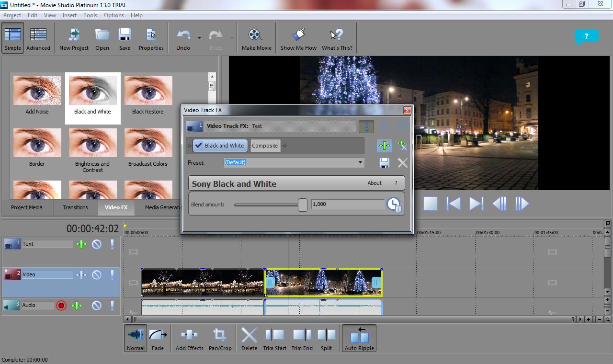Save preset with floppy disk icon
The image size is (613, 364).
(384, 163)
